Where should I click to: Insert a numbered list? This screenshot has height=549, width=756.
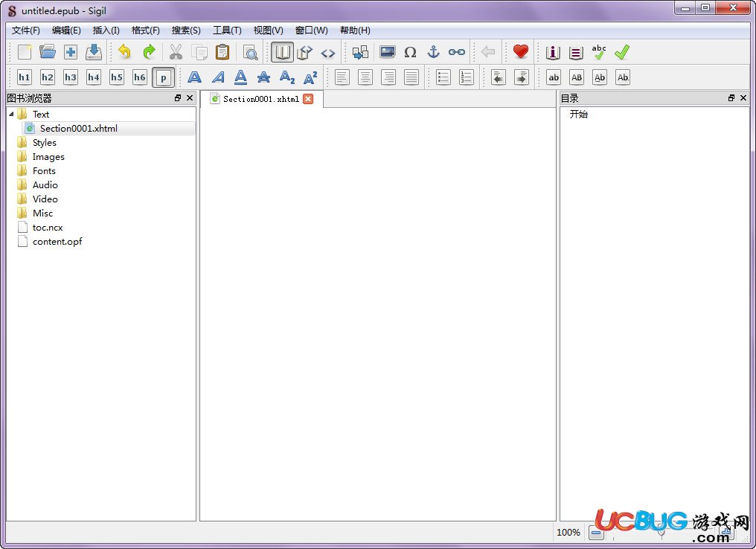pyautogui.click(x=467, y=77)
